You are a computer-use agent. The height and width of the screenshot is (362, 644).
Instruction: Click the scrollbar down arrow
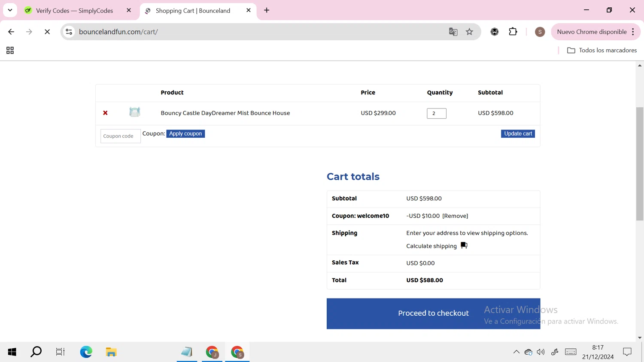[640, 338]
